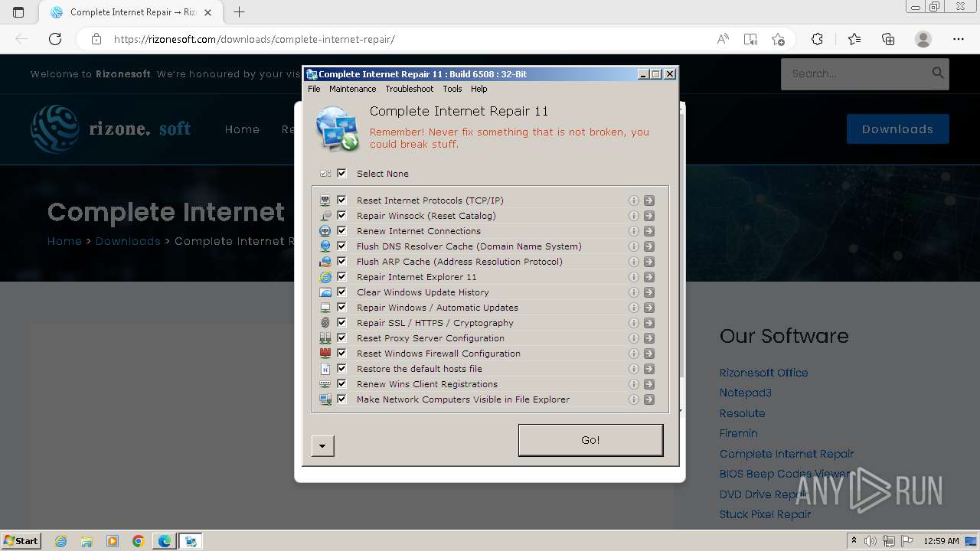Viewport: 980px width, 551px height.
Task: Click the Complete Internet Repair globe logo
Action: 338,129
